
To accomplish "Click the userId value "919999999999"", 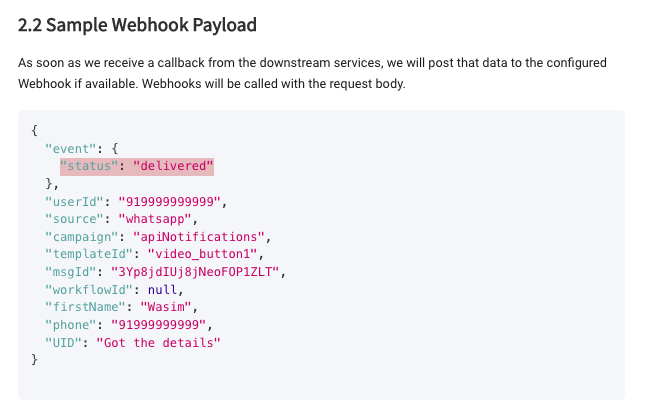I will 174,201.
